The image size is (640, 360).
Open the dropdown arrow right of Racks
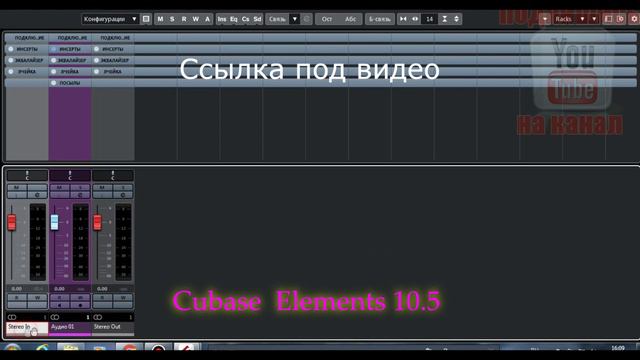coord(594,19)
